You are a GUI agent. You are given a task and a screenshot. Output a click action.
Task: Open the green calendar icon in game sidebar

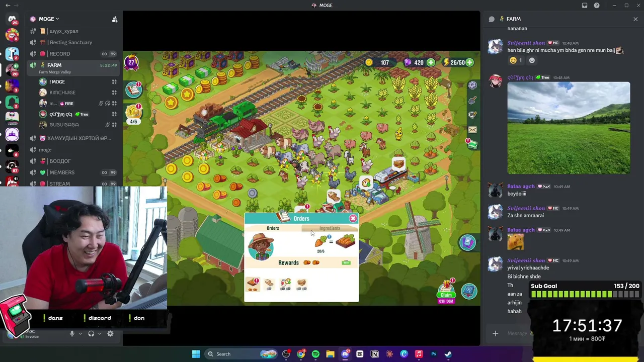tap(472, 145)
